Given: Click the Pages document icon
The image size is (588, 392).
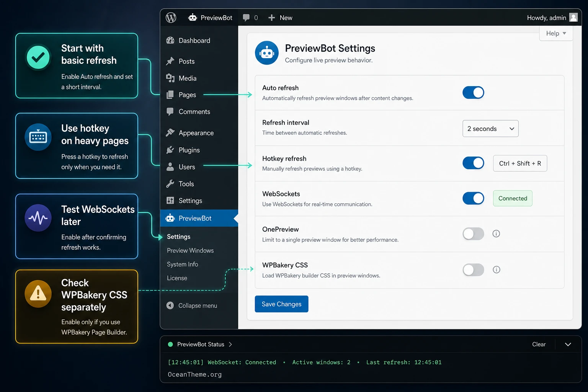Looking at the screenshot, I should (x=170, y=95).
